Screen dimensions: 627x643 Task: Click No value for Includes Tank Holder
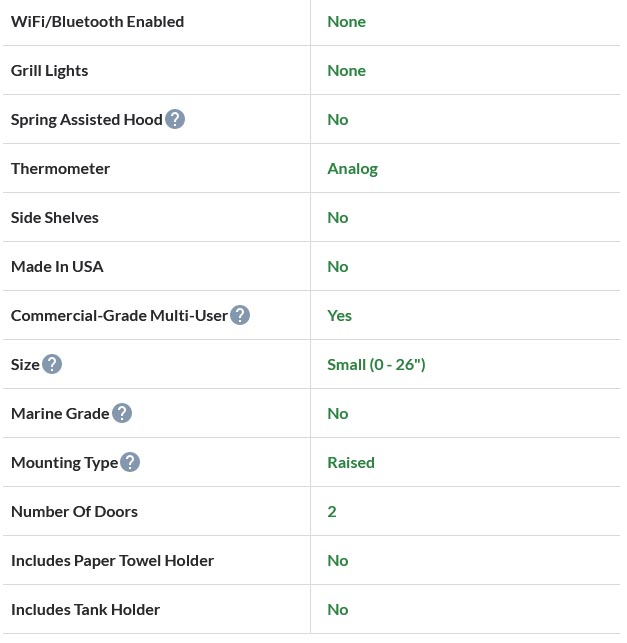click(x=337, y=609)
